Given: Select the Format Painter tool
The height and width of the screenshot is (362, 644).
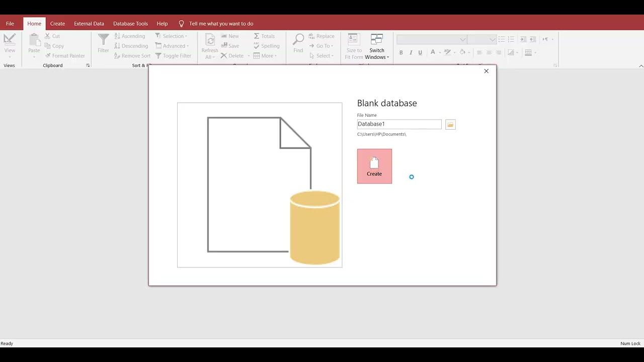Looking at the screenshot, I should (64, 56).
